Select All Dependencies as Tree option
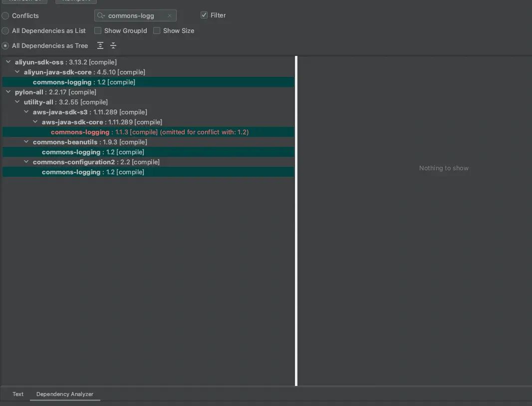 (x=5, y=45)
